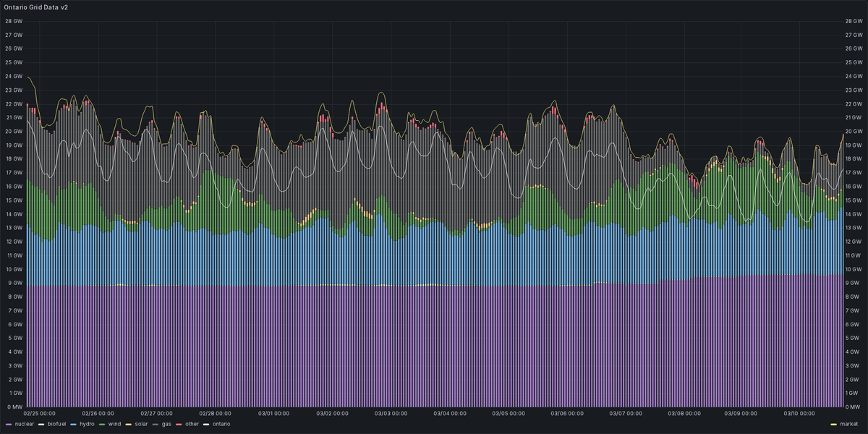Viewport: 868px width, 434px height.
Task: Click the gas legend color icon
Action: (x=155, y=425)
